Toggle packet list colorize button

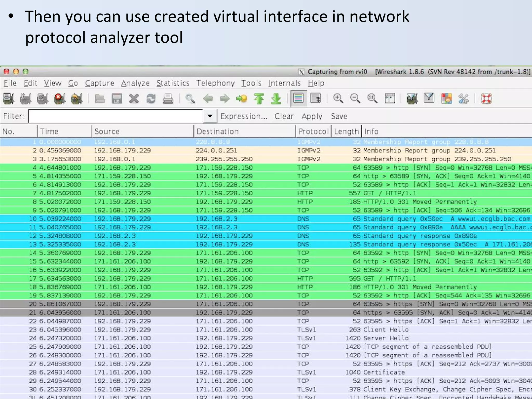tap(298, 99)
